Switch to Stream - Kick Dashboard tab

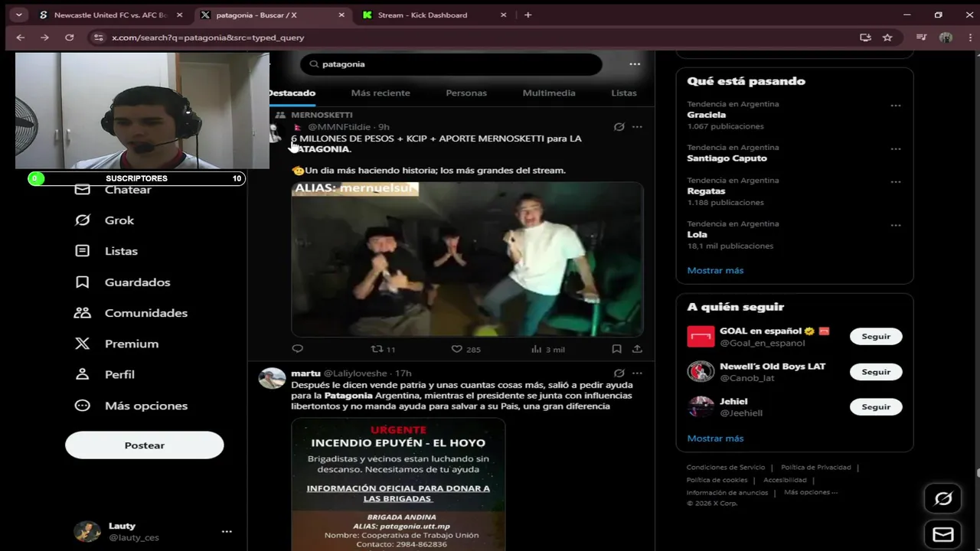point(434,15)
